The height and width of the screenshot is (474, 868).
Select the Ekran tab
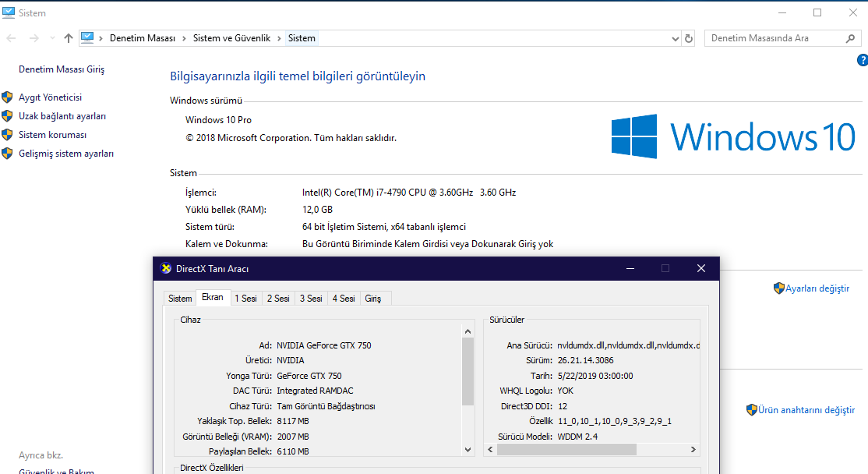point(213,297)
